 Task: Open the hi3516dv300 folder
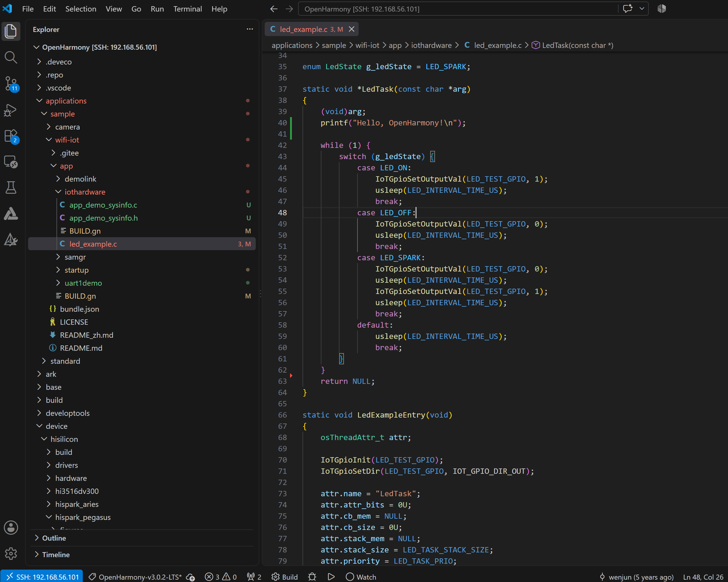point(142,491)
